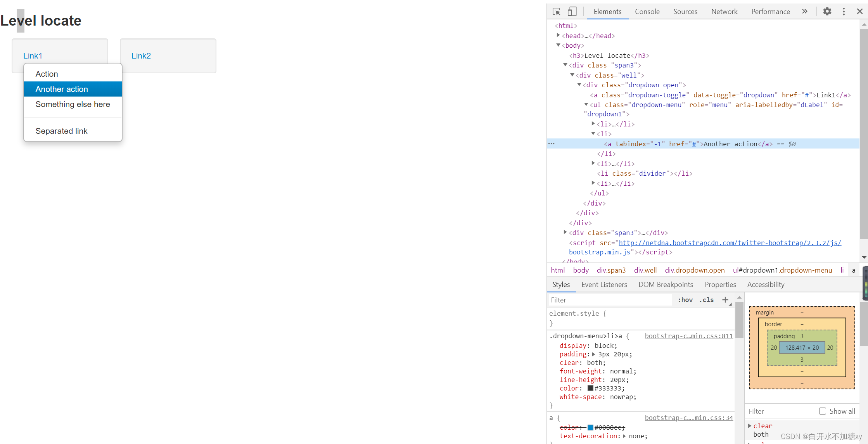Choose Something else here menu item
The image size is (868, 444).
point(73,104)
